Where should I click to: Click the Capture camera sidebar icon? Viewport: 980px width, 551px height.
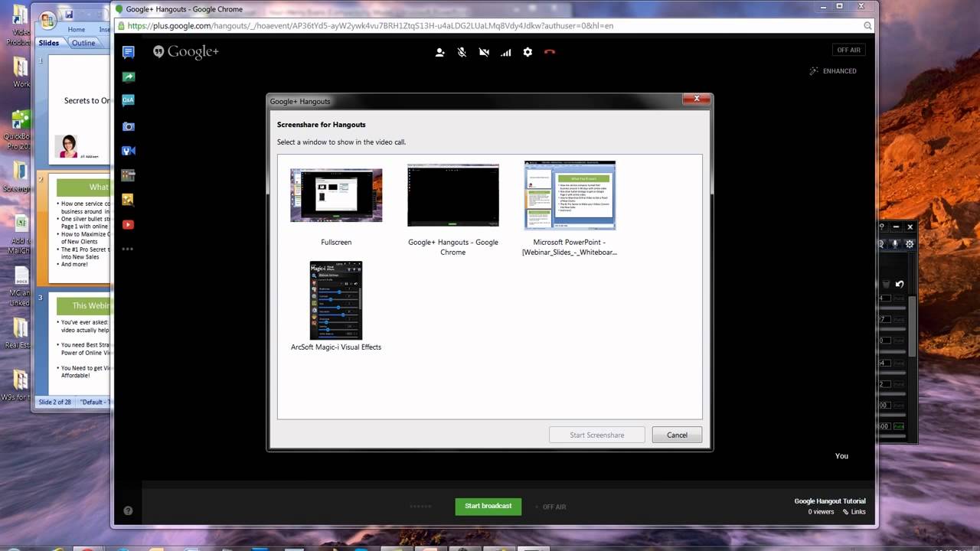128,126
